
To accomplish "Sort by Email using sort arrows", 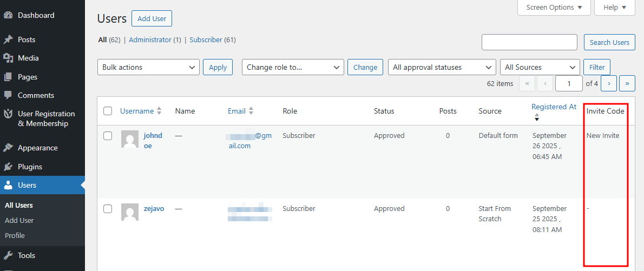I will 251,111.
